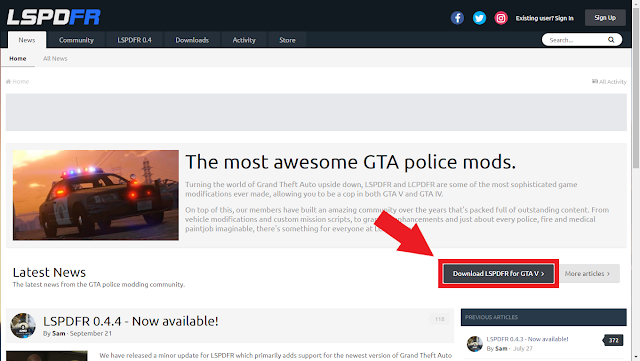Open the Twitter icon in header

(x=479, y=18)
